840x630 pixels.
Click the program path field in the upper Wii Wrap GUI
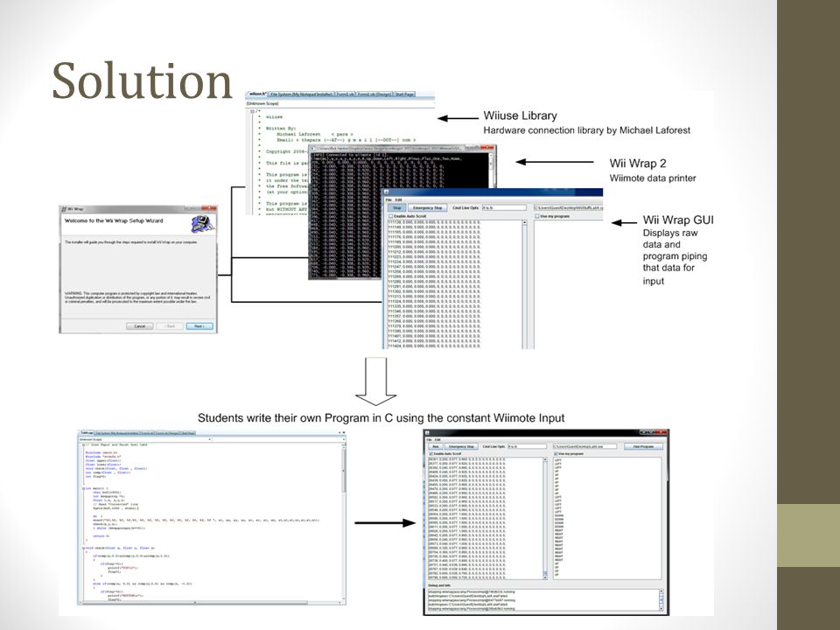point(568,208)
